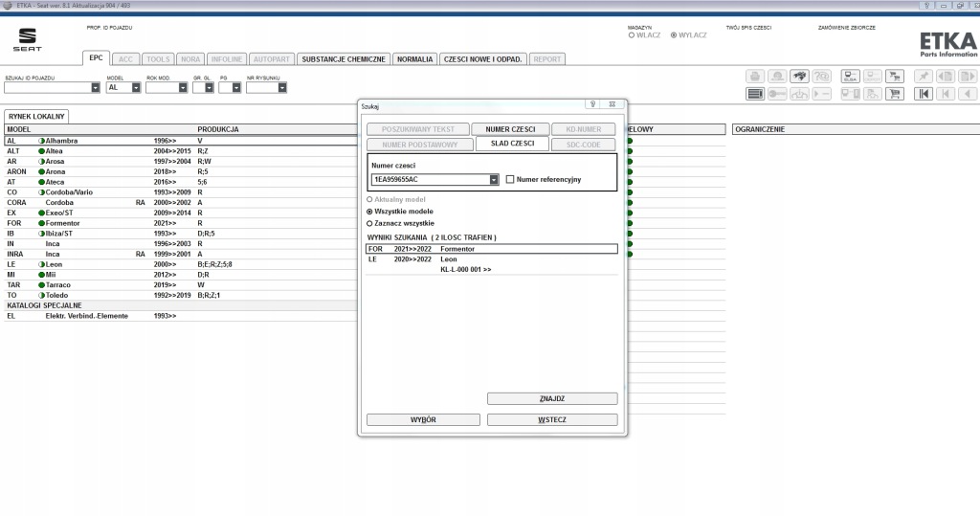
Task: Open the Rok mod. dropdown
Action: (183, 88)
